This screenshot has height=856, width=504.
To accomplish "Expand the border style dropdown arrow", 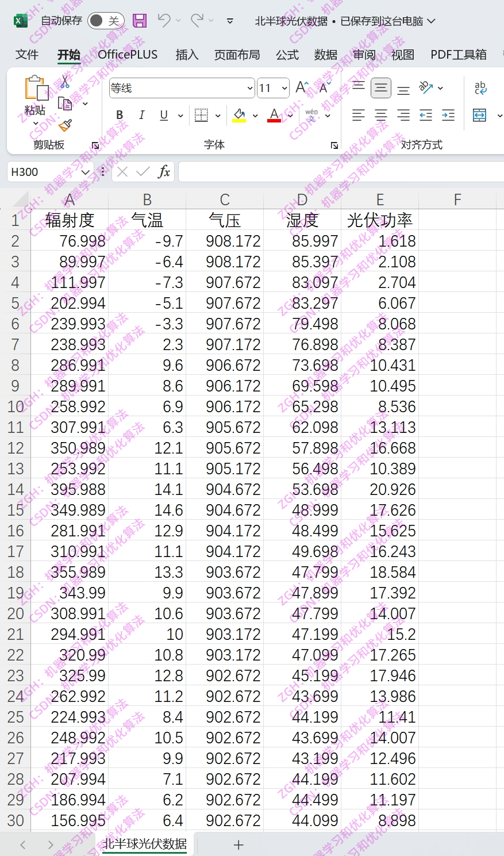I will tap(217, 115).
